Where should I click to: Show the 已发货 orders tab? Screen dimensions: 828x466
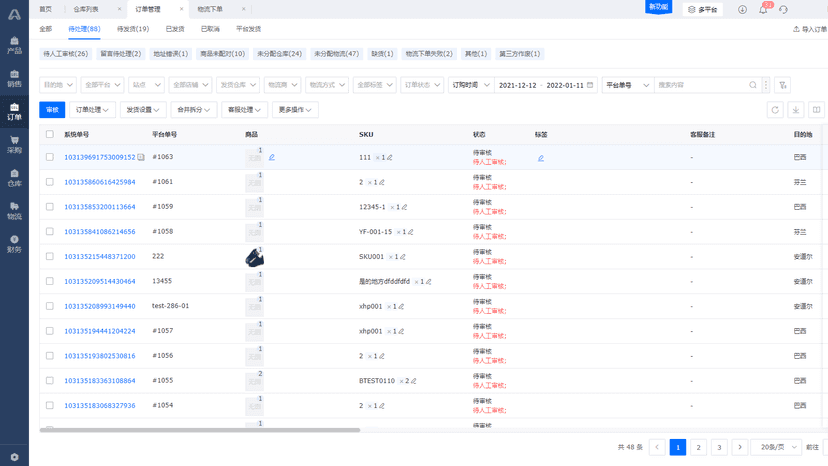coord(175,29)
